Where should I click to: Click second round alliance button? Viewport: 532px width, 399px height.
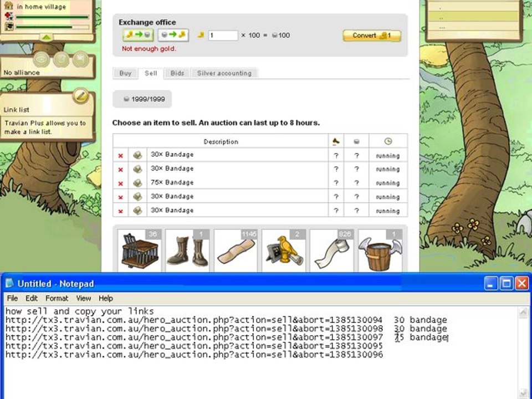tap(61, 60)
